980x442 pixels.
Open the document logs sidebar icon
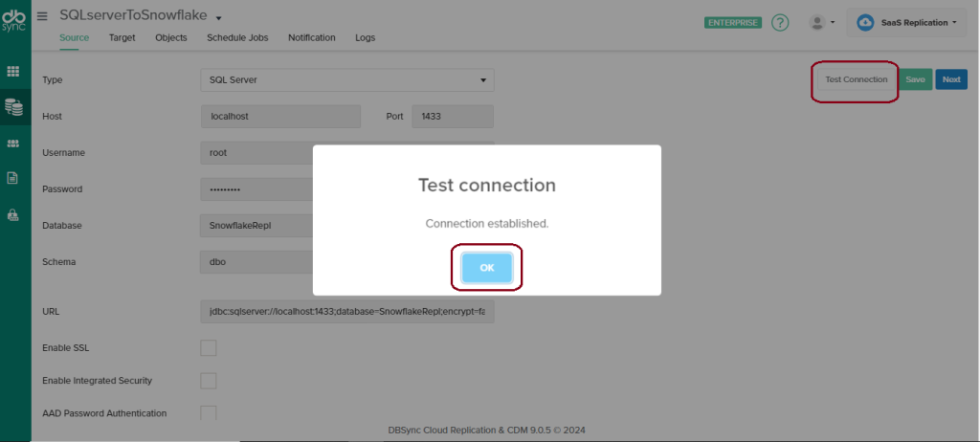click(x=13, y=178)
